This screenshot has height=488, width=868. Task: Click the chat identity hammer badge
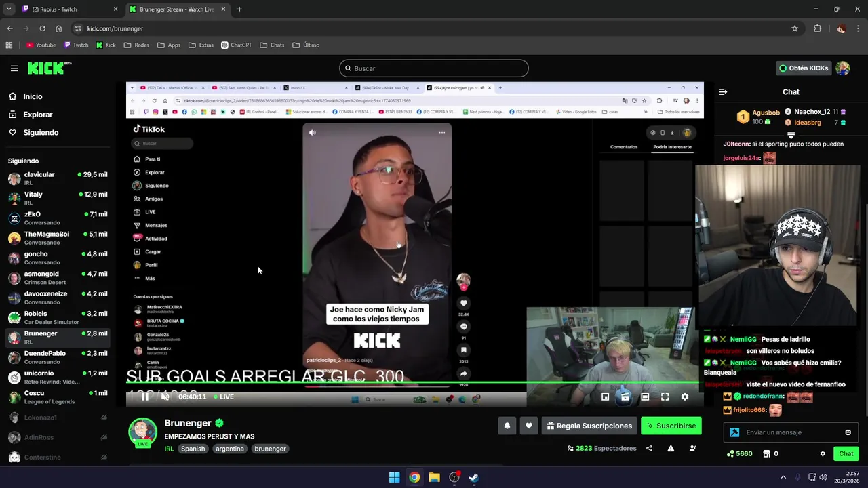coord(734,432)
